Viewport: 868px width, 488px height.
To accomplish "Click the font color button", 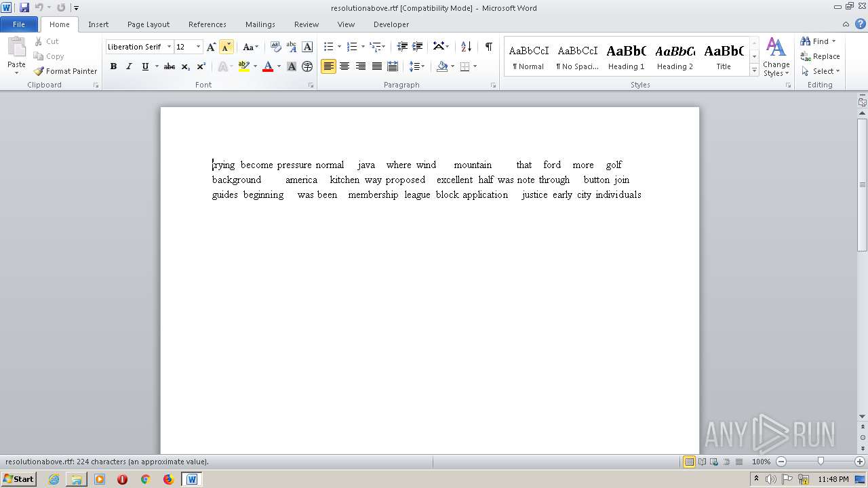I will coord(268,66).
